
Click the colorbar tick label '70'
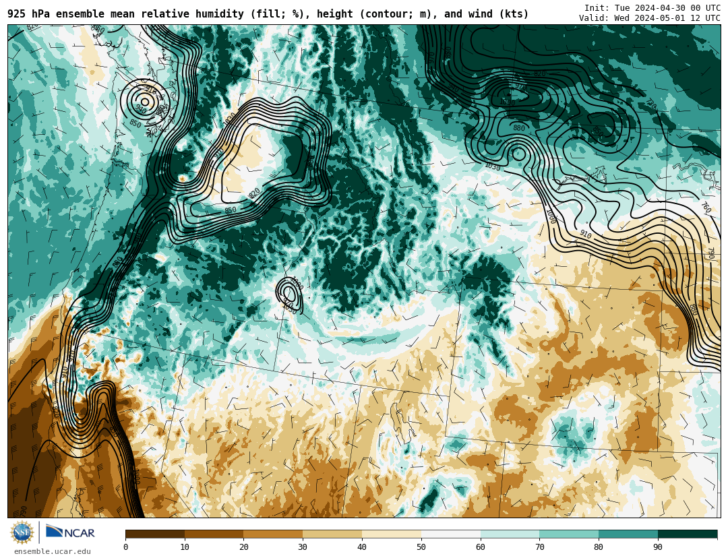(x=539, y=547)
